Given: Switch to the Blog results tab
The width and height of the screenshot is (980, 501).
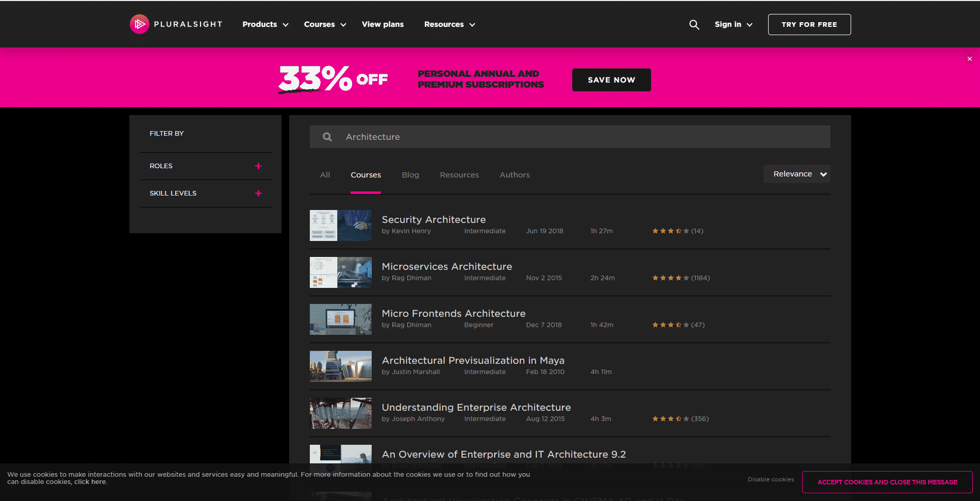Looking at the screenshot, I should pos(410,175).
